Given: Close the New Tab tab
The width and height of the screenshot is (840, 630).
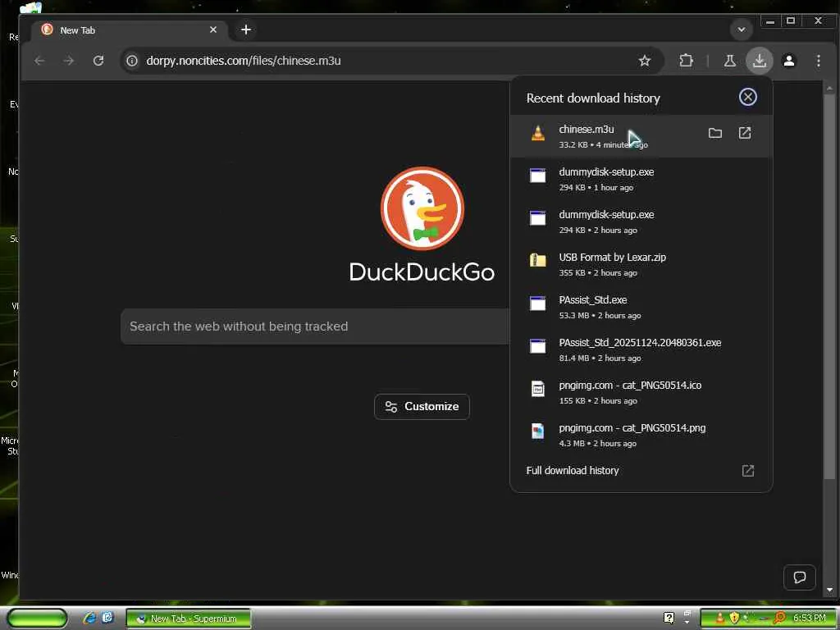Looking at the screenshot, I should [x=213, y=30].
